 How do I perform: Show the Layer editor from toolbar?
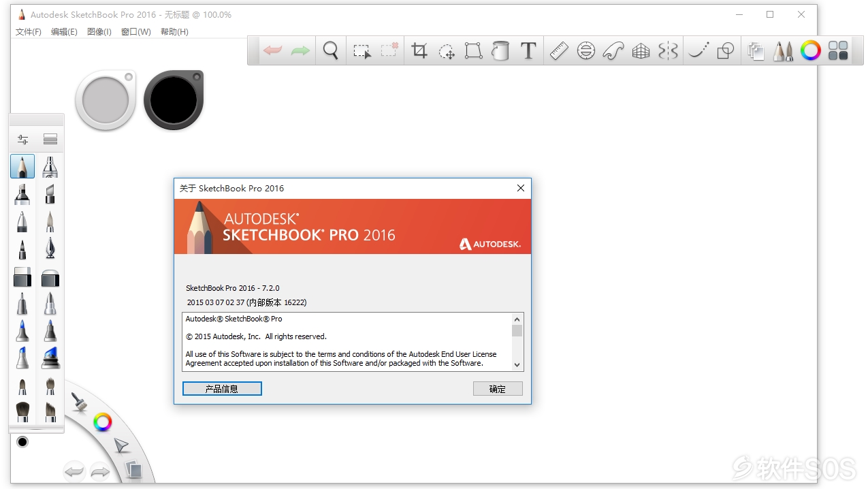pyautogui.click(x=756, y=51)
